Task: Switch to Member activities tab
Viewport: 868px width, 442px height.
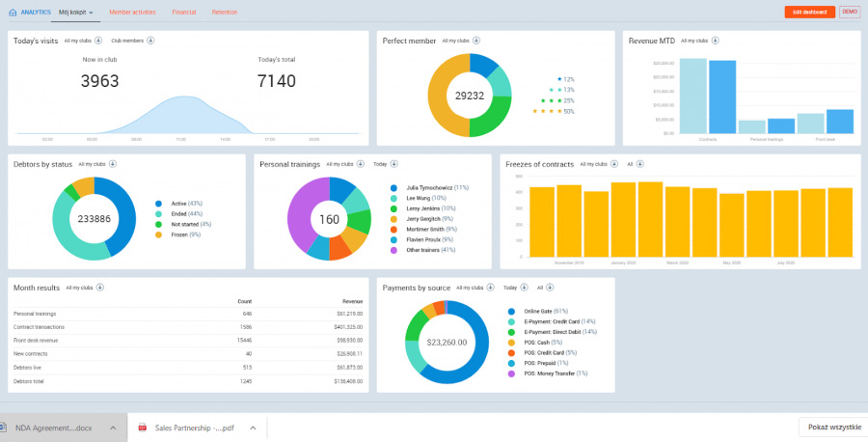Action: pos(132,13)
